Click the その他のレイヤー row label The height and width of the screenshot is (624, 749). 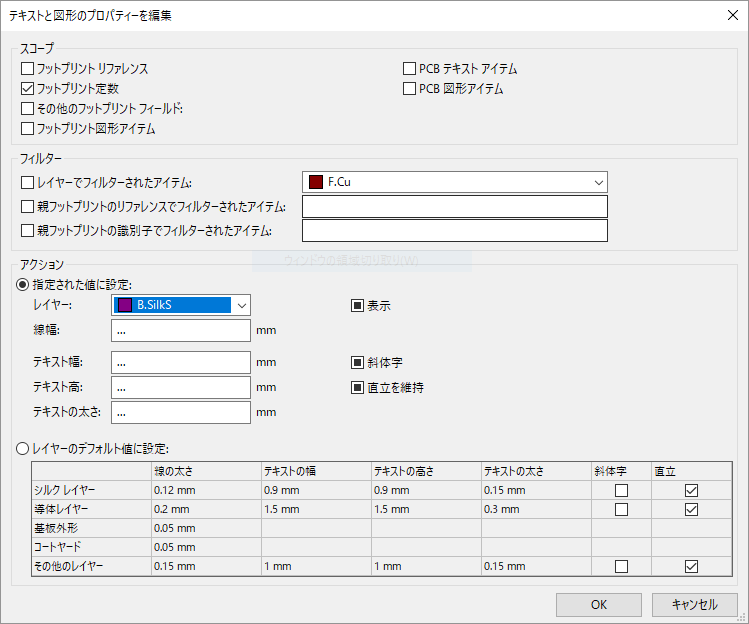click(x=91, y=566)
